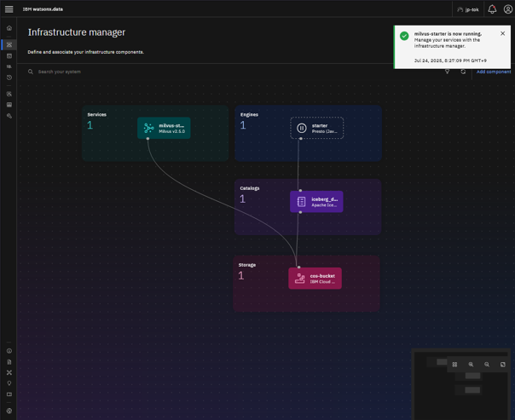515x420 pixels.
Task: Refresh the infrastructure topology view
Action: [463, 72]
